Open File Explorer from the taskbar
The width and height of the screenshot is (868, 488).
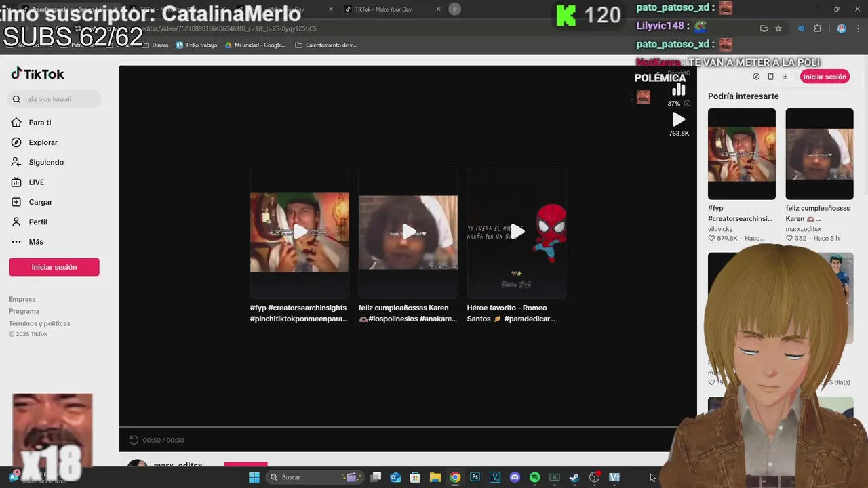(x=435, y=477)
